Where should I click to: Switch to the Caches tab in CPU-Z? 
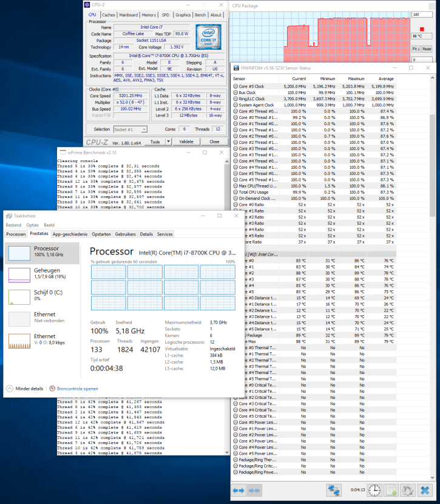(108, 15)
